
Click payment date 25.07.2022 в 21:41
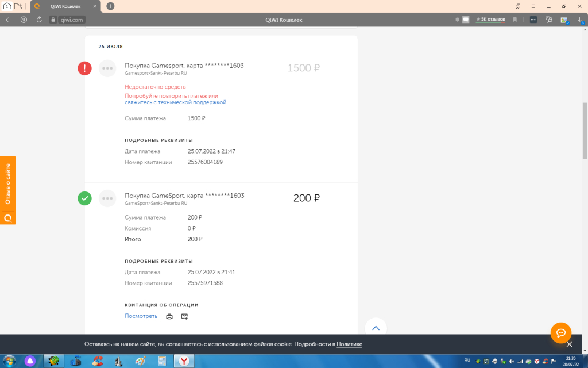[211, 272]
